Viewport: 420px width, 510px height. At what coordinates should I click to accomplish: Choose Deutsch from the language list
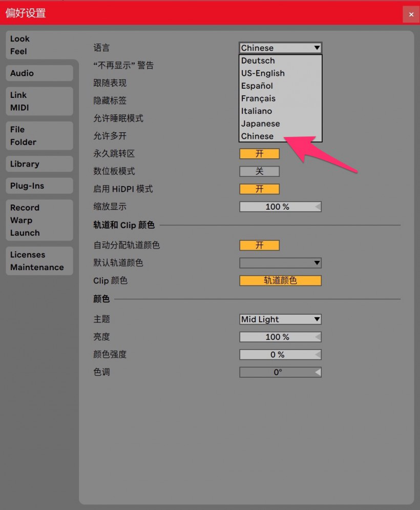[x=281, y=61]
